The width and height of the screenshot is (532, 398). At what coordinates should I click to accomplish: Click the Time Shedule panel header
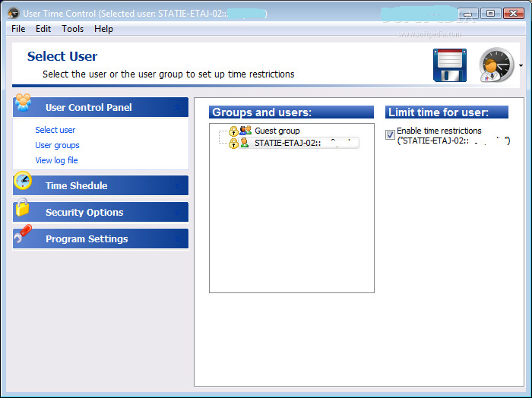tap(100, 185)
